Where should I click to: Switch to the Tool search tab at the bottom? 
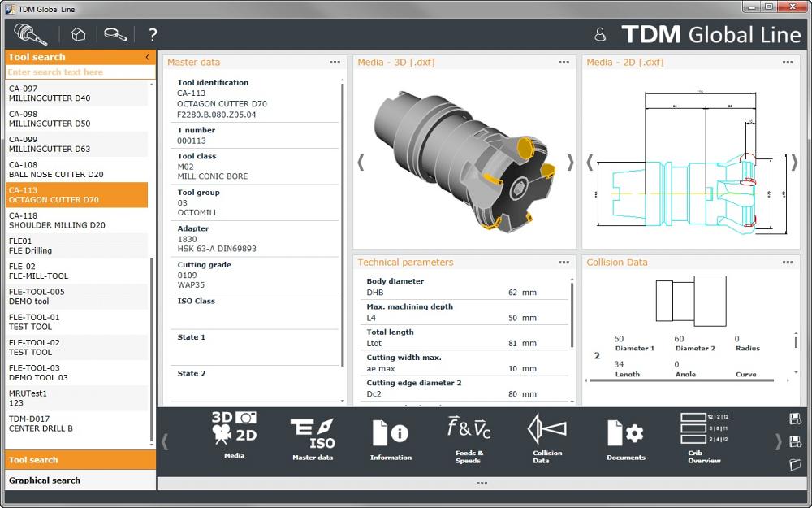click(80, 460)
